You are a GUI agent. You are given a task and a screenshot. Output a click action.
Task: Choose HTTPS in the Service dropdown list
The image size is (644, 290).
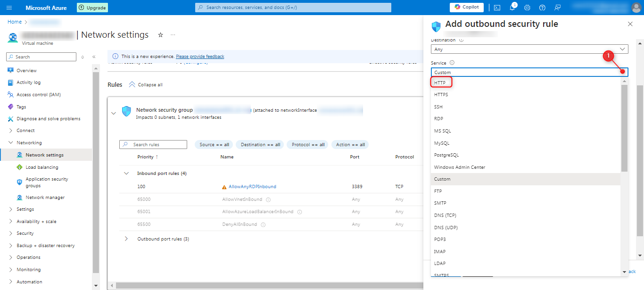[x=441, y=95]
